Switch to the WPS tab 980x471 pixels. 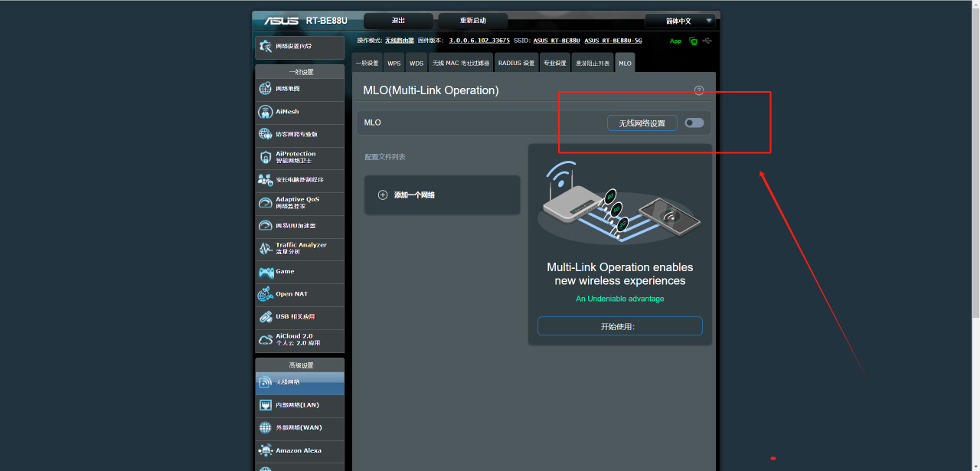point(394,63)
